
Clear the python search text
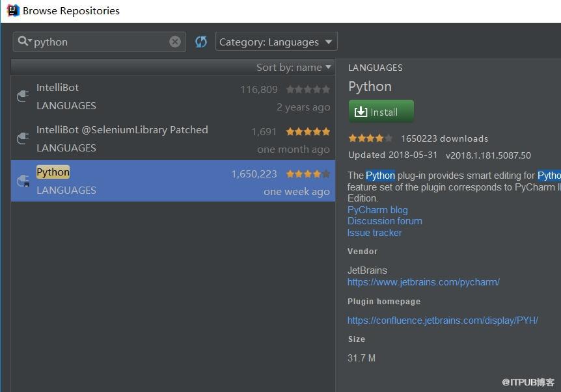coord(175,42)
